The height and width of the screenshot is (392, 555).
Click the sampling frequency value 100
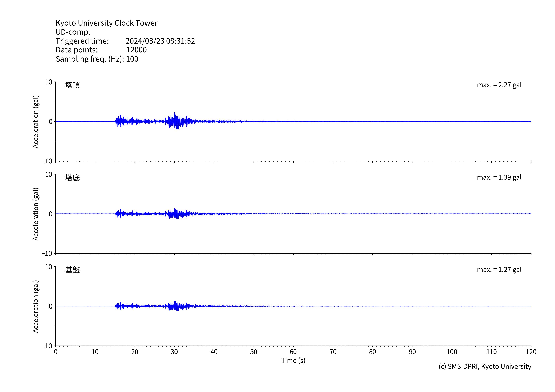point(132,59)
